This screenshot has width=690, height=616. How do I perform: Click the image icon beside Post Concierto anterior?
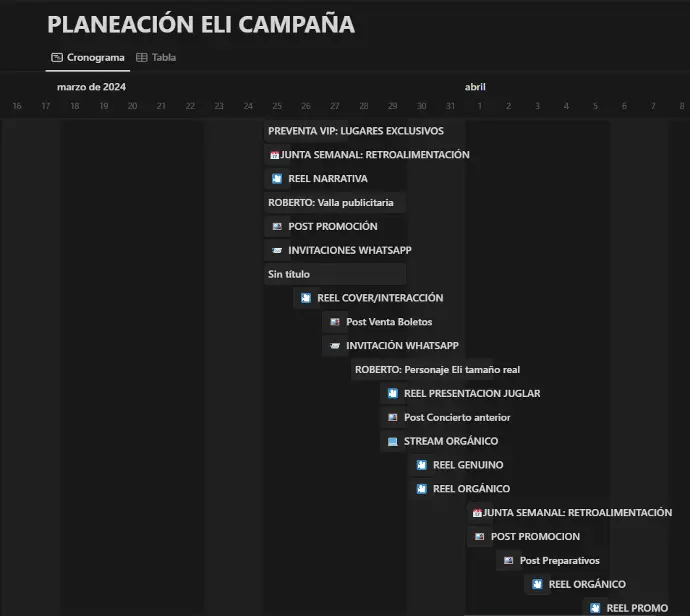[393, 417]
